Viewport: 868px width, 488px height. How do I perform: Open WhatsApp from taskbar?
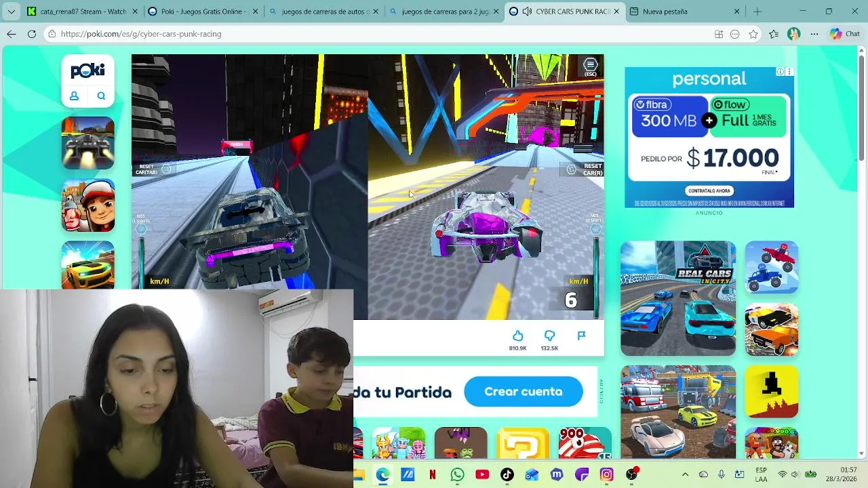pos(457,474)
